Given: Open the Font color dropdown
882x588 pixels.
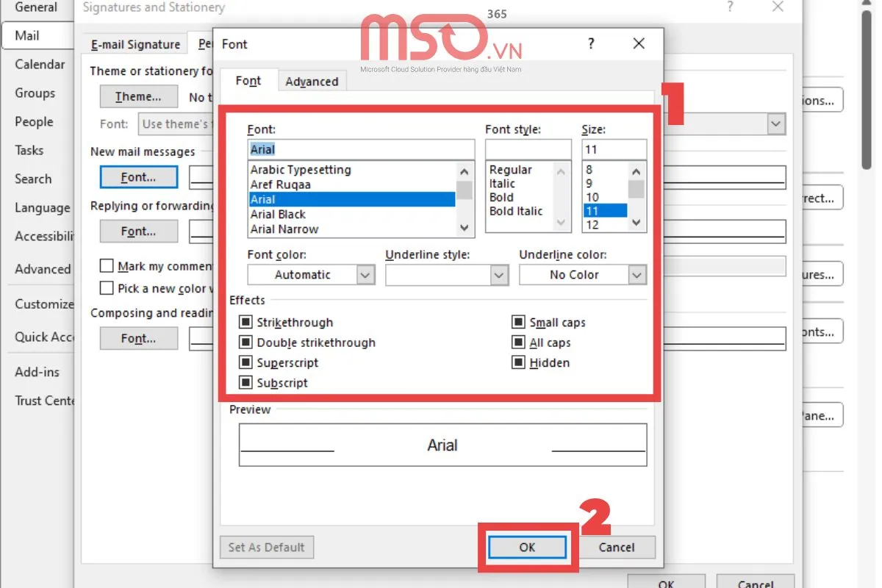Looking at the screenshot, I should pos(365,275).
